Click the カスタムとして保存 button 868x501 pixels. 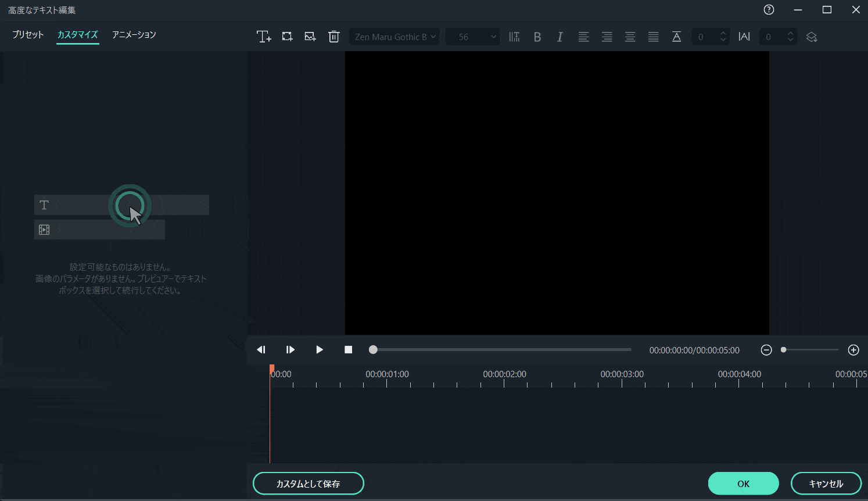click(308, 484)
